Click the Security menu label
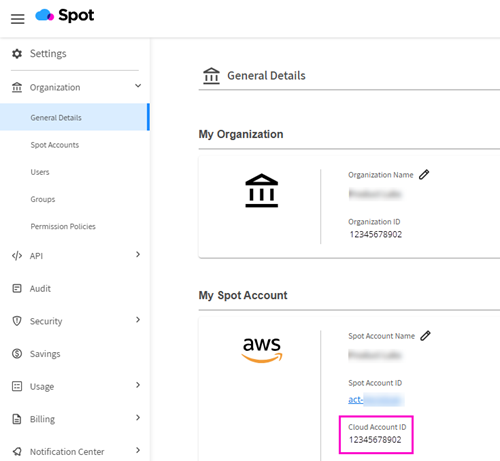The width and height of the screenshot is (500, 461). tap(46, 321)
